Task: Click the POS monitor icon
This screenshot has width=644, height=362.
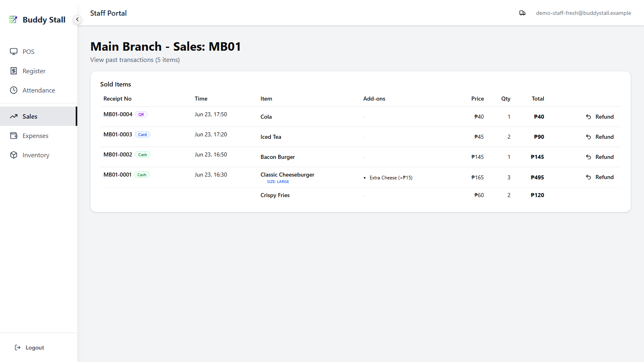Action: 14,51
